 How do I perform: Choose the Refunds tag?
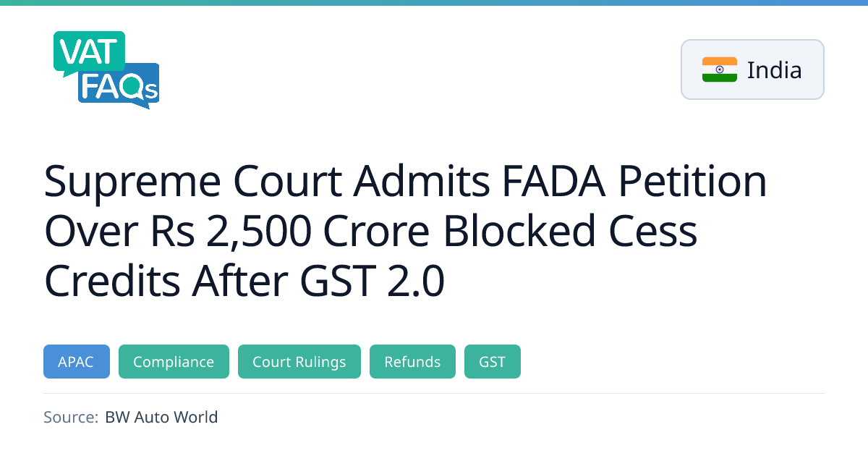412,362
